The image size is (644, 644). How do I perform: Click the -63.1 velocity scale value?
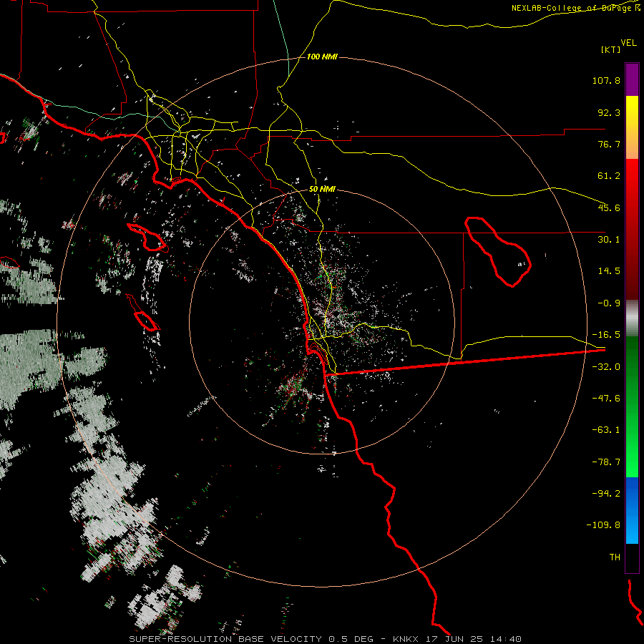tap(606, 430)
